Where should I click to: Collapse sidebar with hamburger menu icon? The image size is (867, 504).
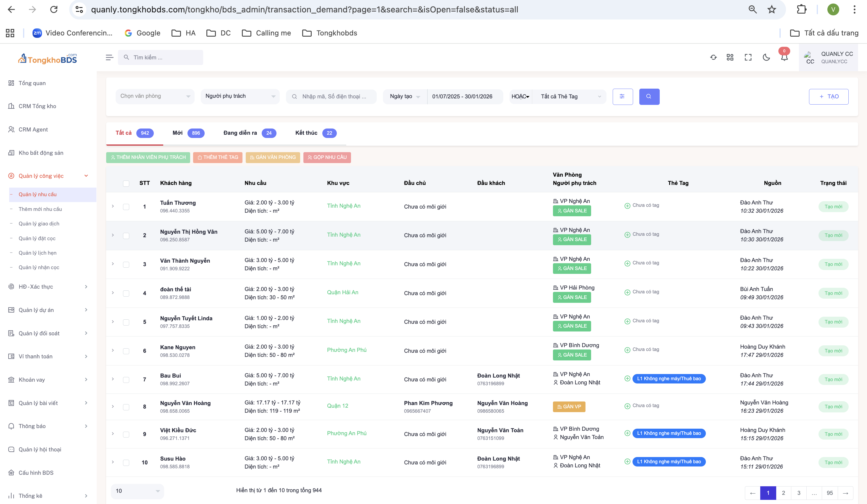tap(109, 57)
